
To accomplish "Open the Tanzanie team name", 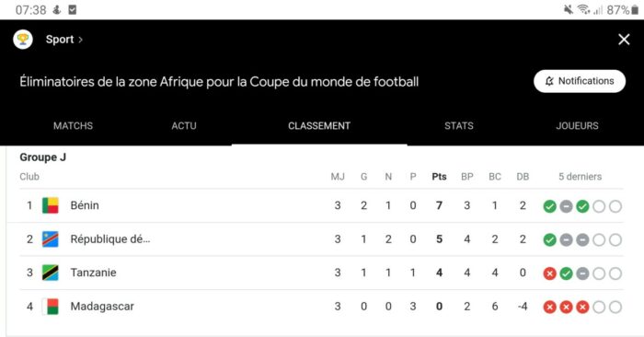I will [x=93, y=273].
